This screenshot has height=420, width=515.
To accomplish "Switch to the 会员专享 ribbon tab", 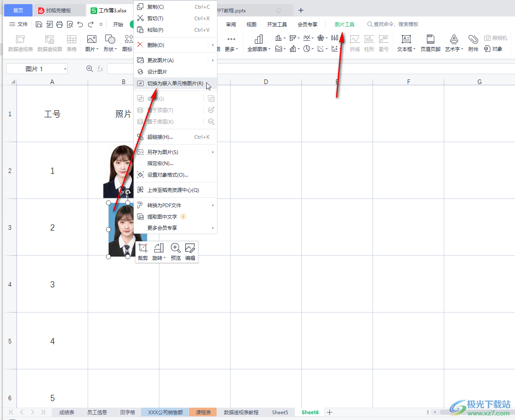I will (308, 24).
